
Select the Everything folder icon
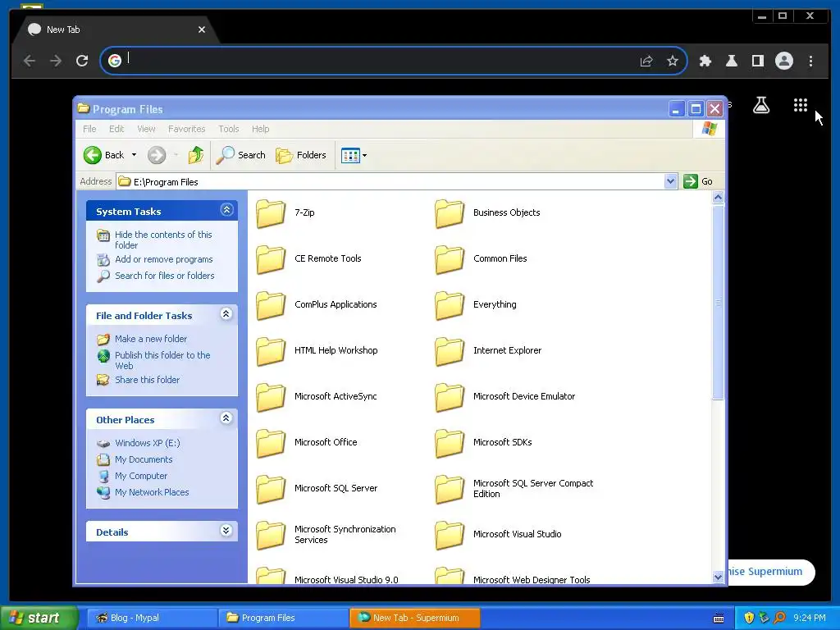[x=450, y=305]
